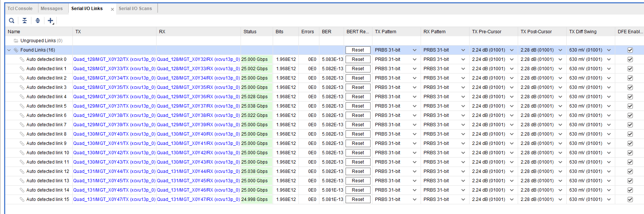Click the Ungrouped Links folder icon
Screen dimensions: 644x214
click(16, 41)
